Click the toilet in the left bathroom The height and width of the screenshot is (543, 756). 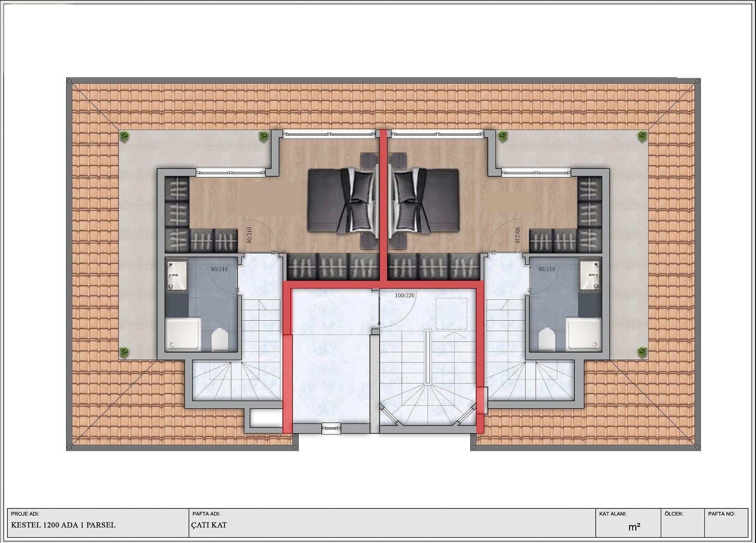click(220, 340)
